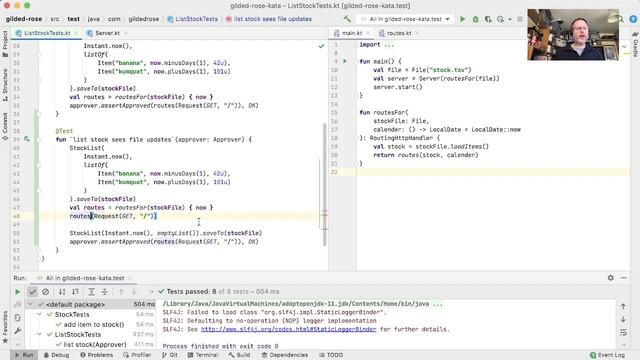Viewport: 640px width, 360px height.
Task: Switch to routes.kt tab
Action: coord(399,33)
